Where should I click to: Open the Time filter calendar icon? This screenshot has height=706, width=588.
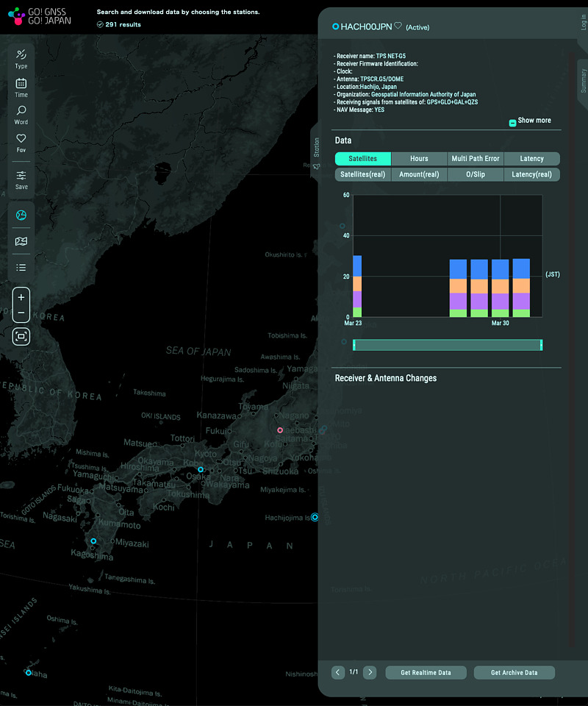21,88
